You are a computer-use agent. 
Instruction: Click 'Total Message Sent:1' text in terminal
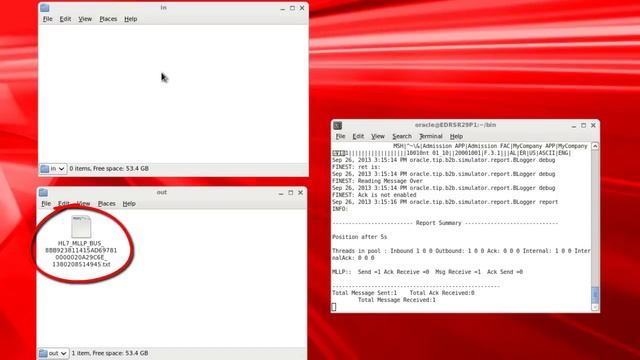364,293
